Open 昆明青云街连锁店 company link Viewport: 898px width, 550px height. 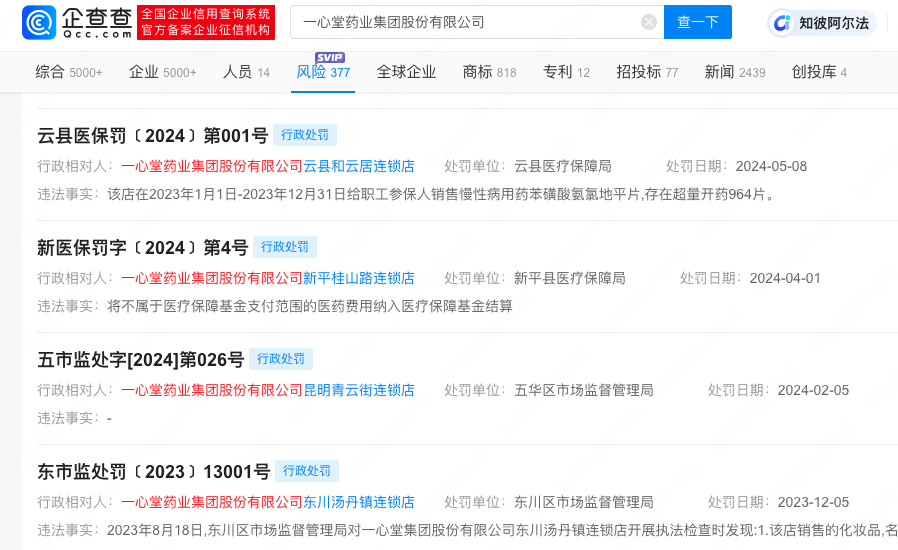click(x=359, y=390)
